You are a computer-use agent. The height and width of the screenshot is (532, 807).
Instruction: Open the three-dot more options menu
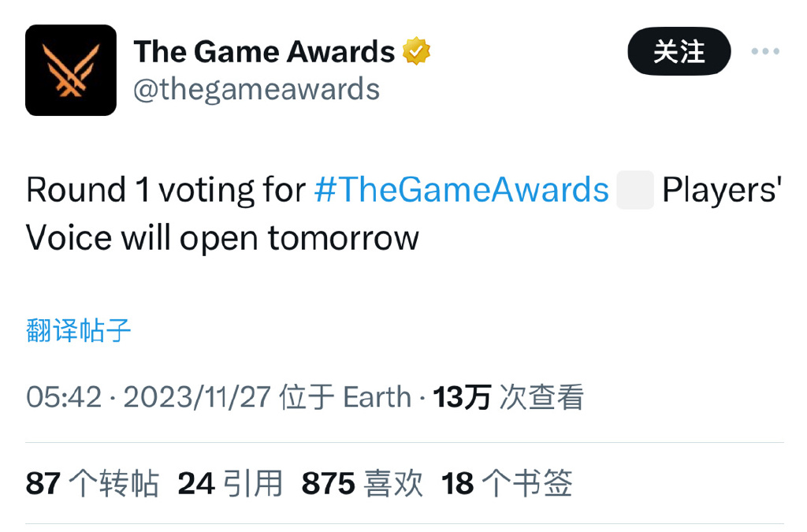pyautogui.click(x=764, y=52)
